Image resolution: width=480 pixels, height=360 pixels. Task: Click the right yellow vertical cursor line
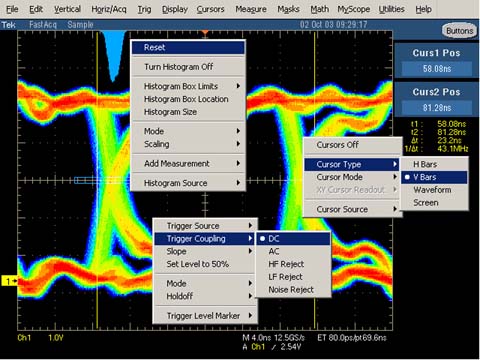[314, 180]
